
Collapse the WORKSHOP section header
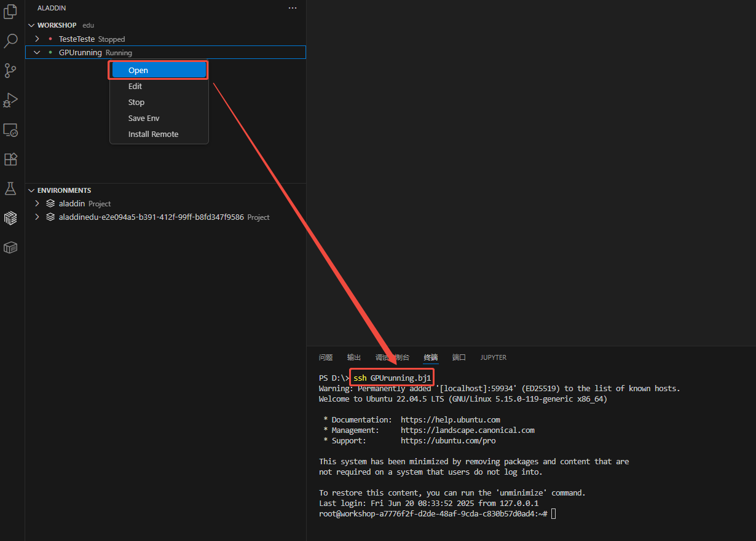pos(31,25)
